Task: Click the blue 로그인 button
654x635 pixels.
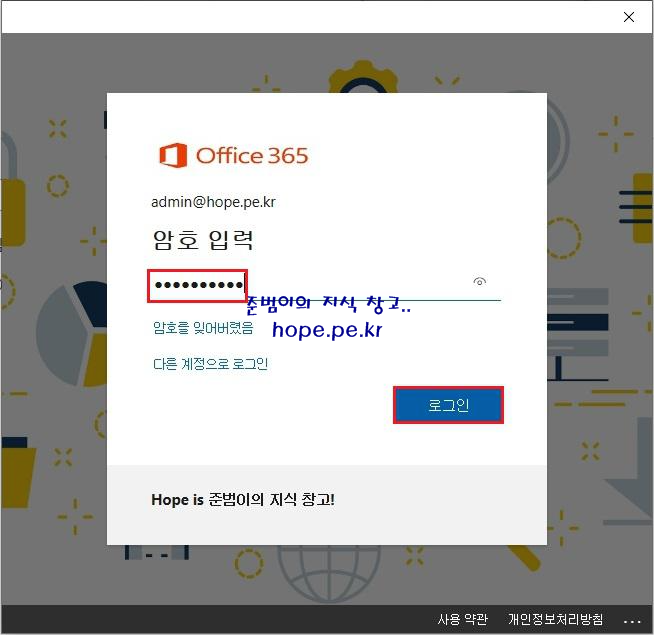Action: point(448,405)
